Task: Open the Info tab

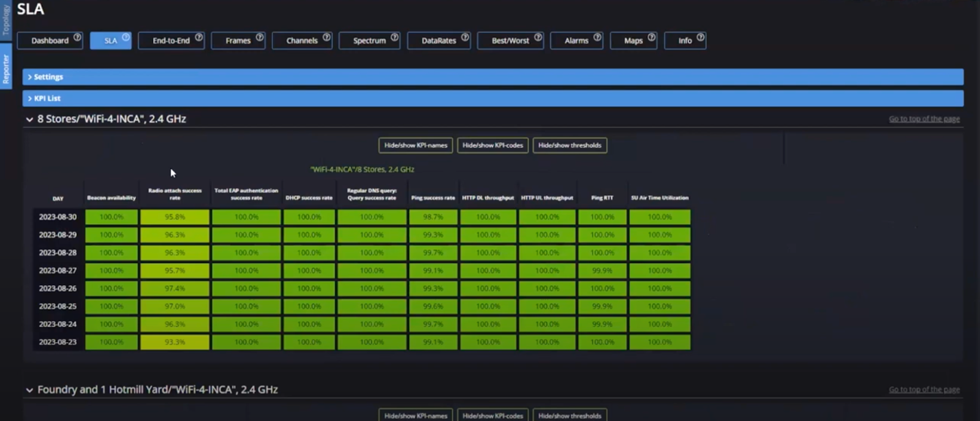Action: pos(684,41)
